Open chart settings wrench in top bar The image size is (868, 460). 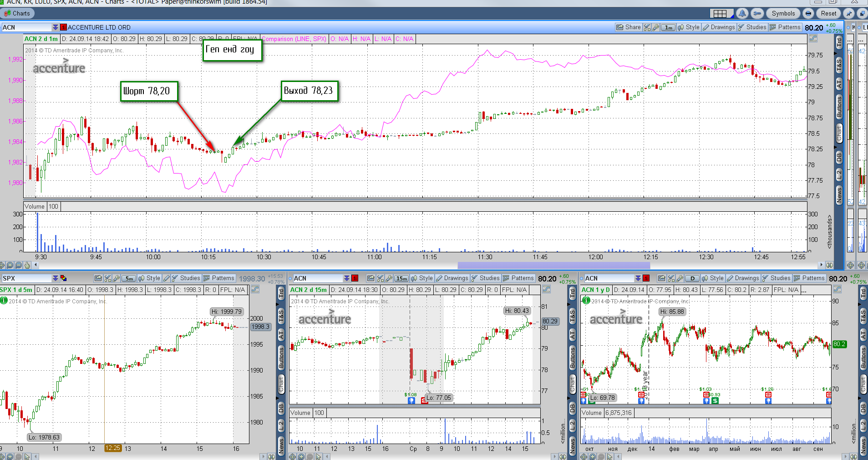[x=757, y=14]
